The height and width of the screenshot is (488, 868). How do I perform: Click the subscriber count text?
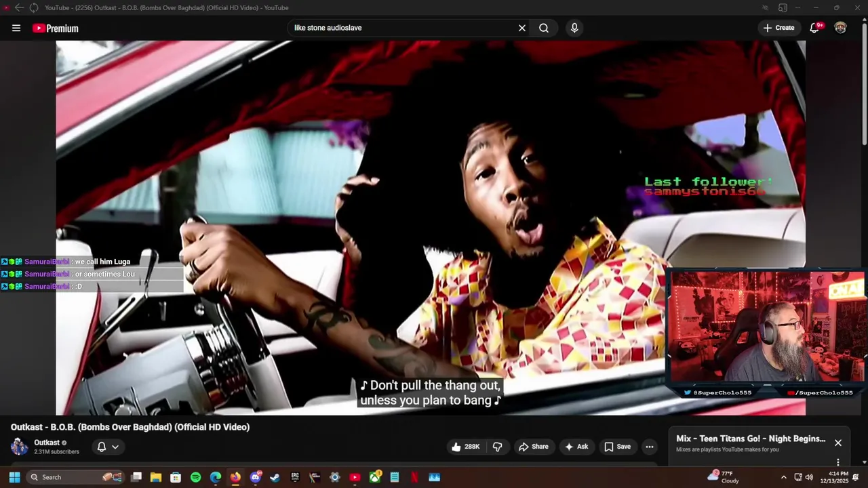click(x=56, y=452)
